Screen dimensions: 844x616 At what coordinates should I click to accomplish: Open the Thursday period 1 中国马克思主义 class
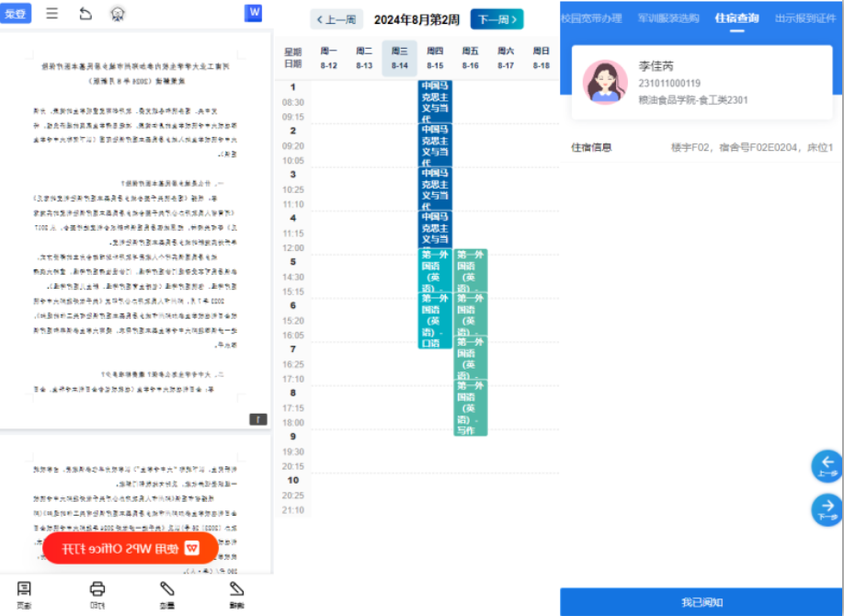pos(435,101)
